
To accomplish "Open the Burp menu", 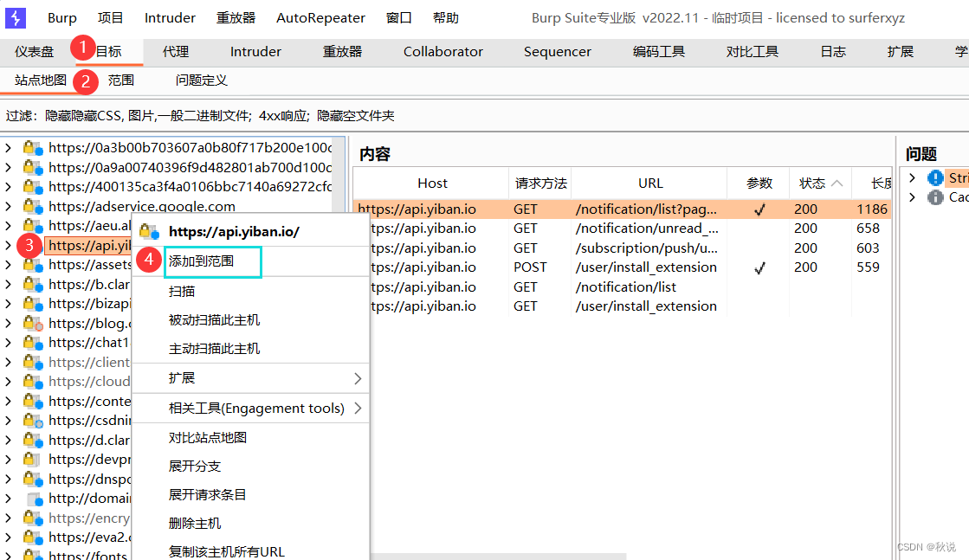I will pyautogui.click(x=62, y=18).
